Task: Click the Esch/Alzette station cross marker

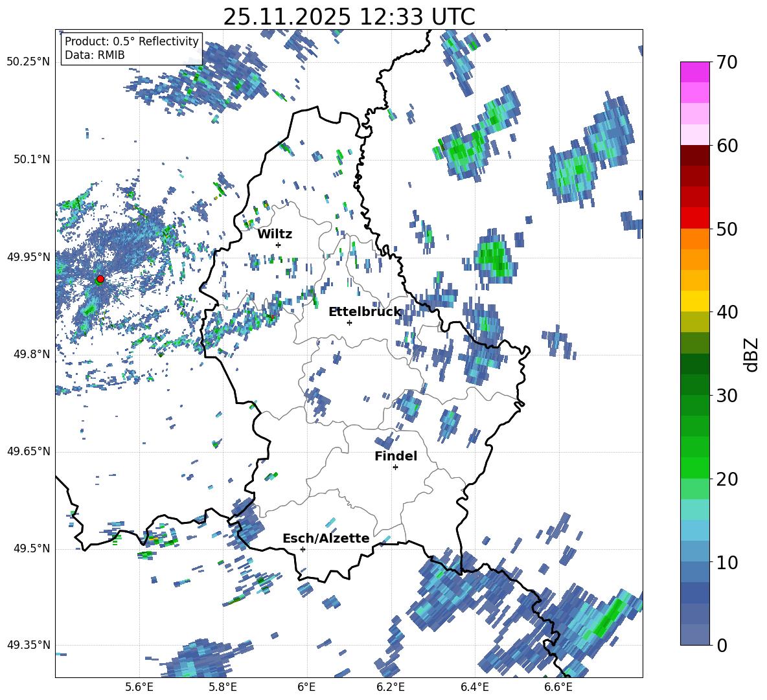Action: [303, 549]
